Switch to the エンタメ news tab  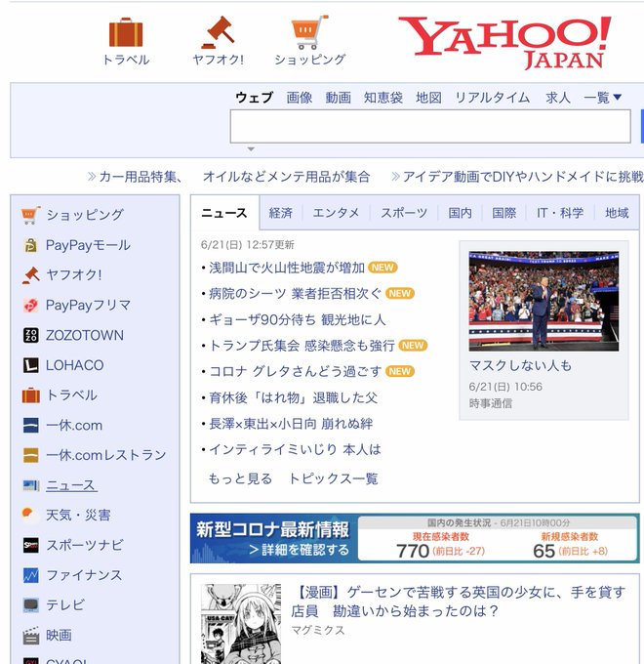(x=336, y=213)
